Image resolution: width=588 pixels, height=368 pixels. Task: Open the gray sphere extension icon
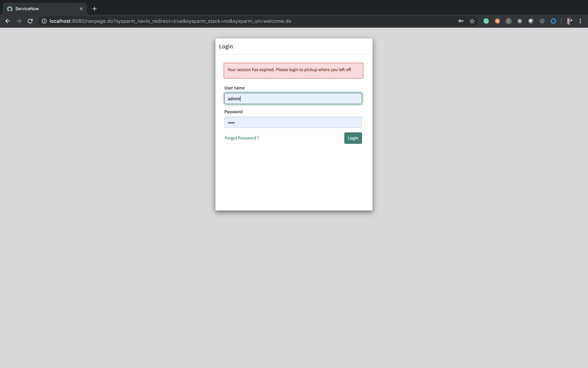click(531, 21)
